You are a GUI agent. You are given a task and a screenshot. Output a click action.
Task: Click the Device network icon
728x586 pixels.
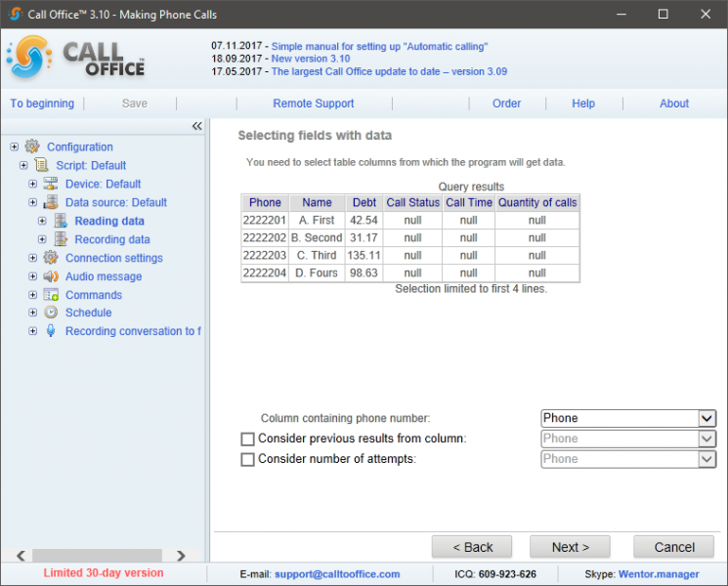51,184
